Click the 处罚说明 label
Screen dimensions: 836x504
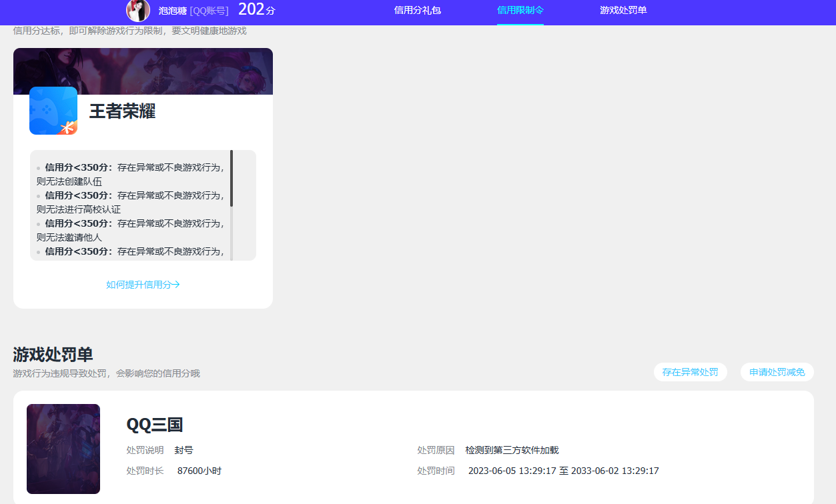(x=145, y=451)
